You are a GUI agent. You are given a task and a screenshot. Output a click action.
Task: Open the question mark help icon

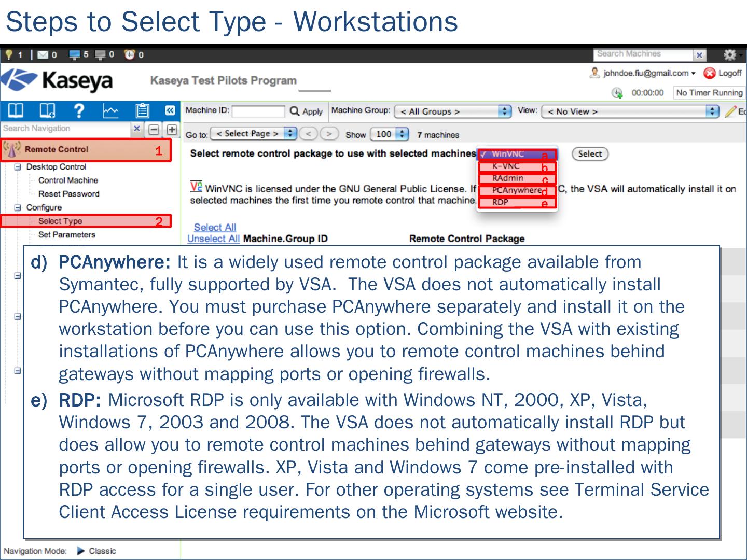click(79, 110)
